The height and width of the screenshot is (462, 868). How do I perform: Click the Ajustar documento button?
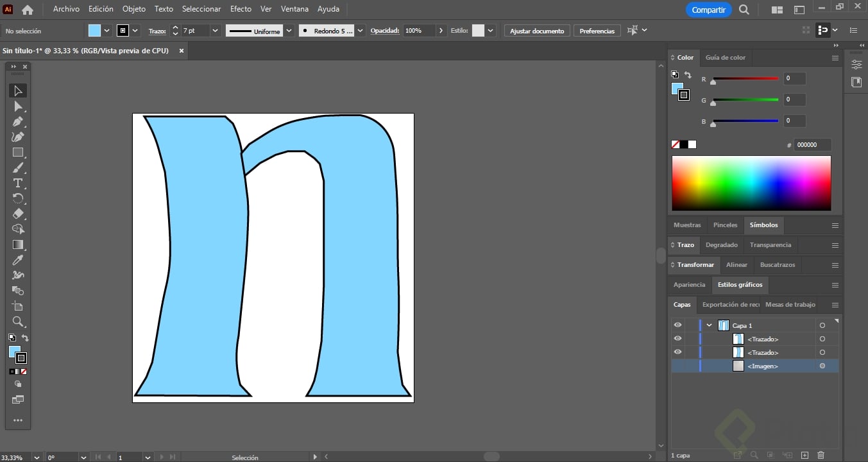[537, 31]
